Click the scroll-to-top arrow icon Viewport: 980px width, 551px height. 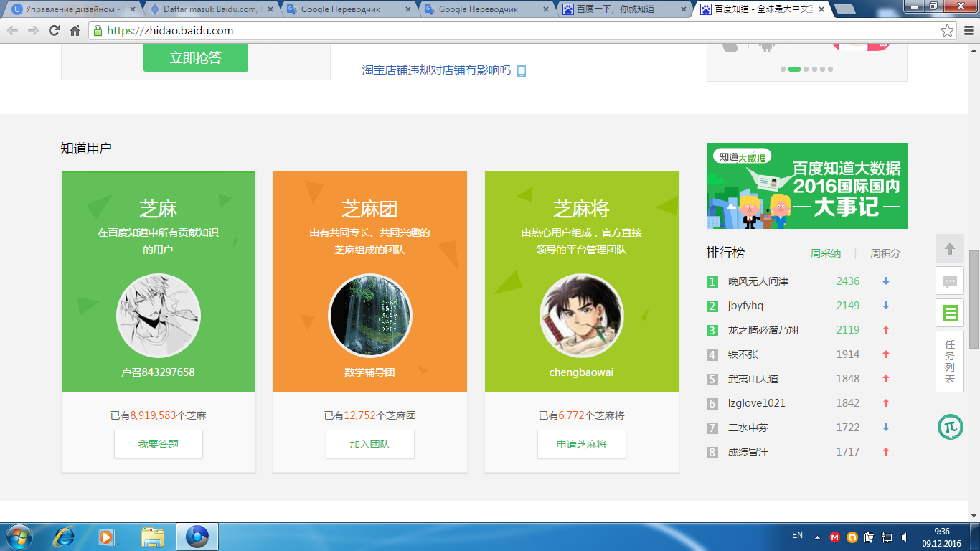950,248
